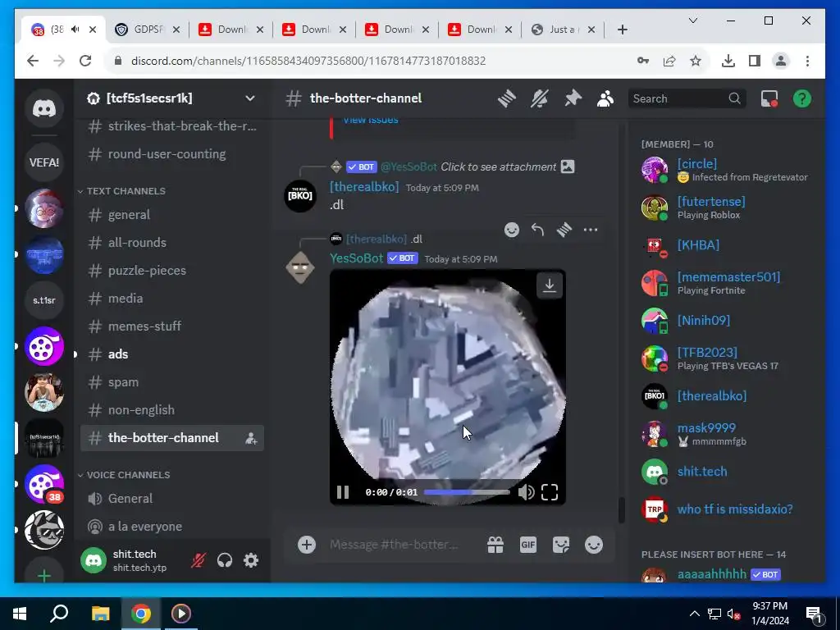Viewport: 840px width, 630px height.
Task: Open the non-english channel
Action: click(x=171, y=410)
